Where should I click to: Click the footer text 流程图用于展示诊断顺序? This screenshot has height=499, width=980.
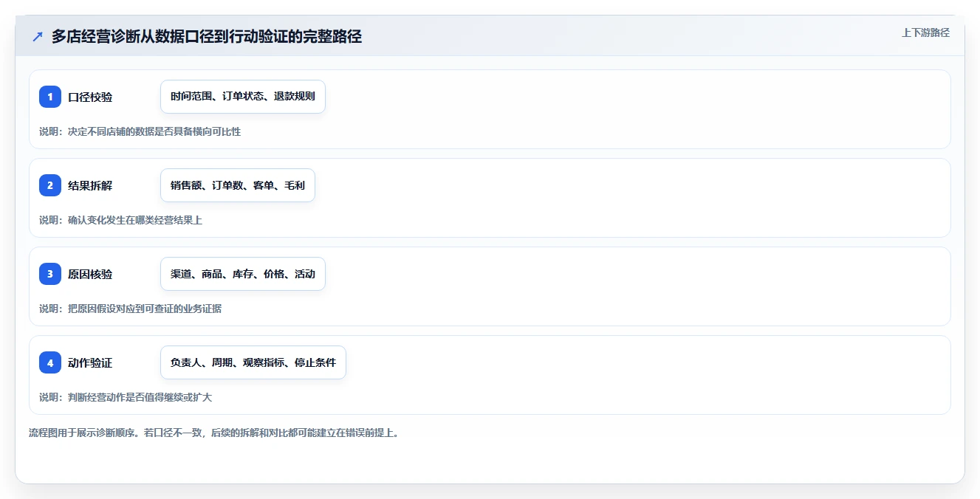84,433
